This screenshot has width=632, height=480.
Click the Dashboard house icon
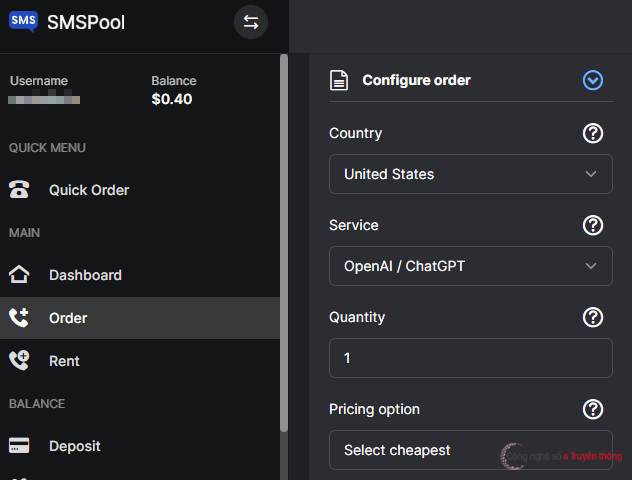point(19,275)
